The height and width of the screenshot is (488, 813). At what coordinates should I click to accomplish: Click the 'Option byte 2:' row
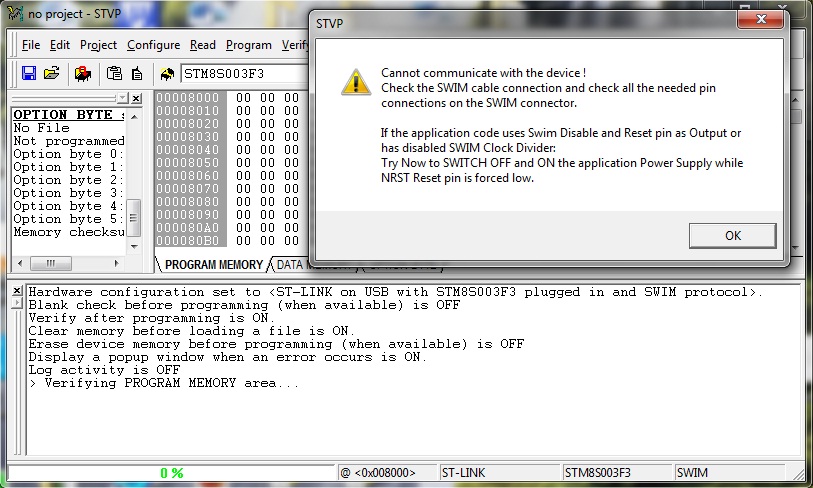pos(69,180)
